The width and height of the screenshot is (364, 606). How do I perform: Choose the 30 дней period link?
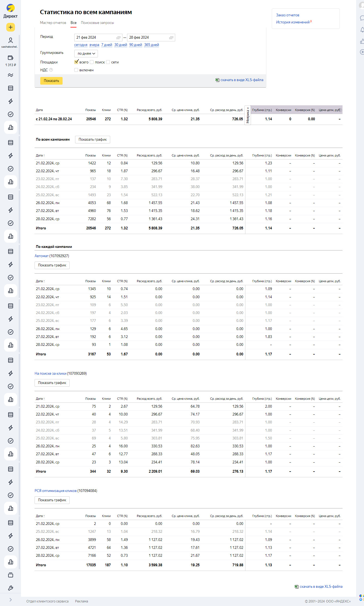tap(121, 45)
